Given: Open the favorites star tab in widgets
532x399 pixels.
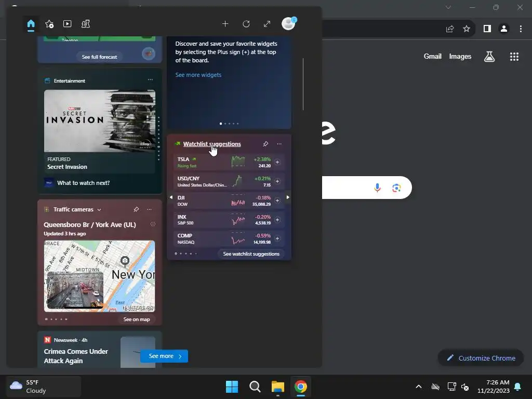Looking at the screenshot, I should coord(49,24).
